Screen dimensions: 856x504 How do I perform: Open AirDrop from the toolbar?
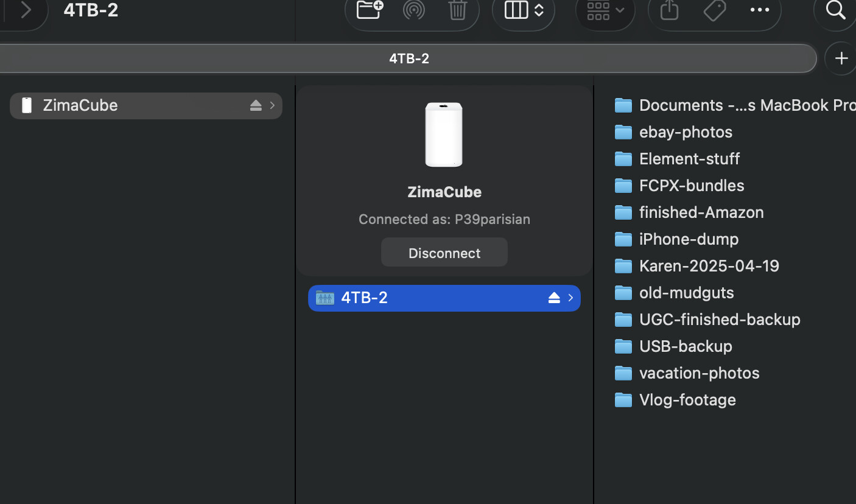pyautogui.click(x=413, y=10)
